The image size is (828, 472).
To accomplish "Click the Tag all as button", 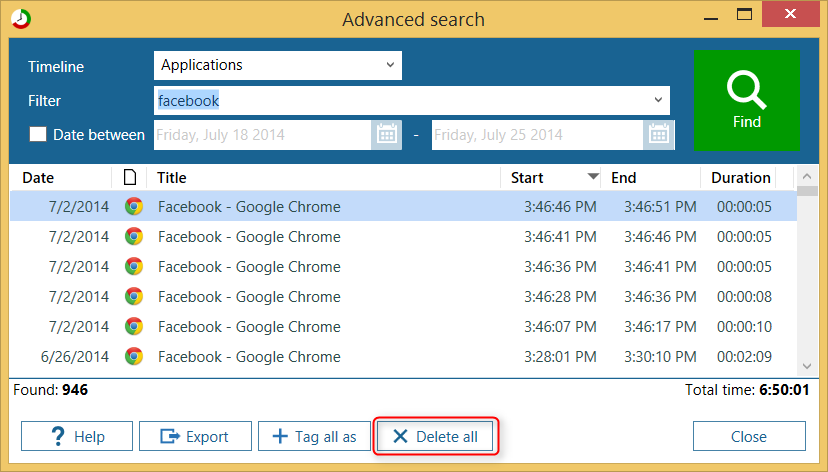I will 313,437.
